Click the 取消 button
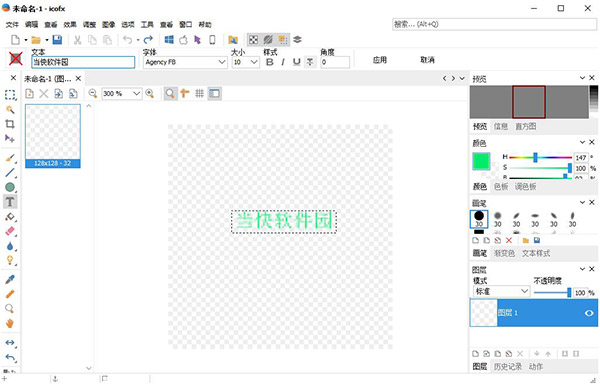Viewport: 600px width, 387px height. coord(427,60)
